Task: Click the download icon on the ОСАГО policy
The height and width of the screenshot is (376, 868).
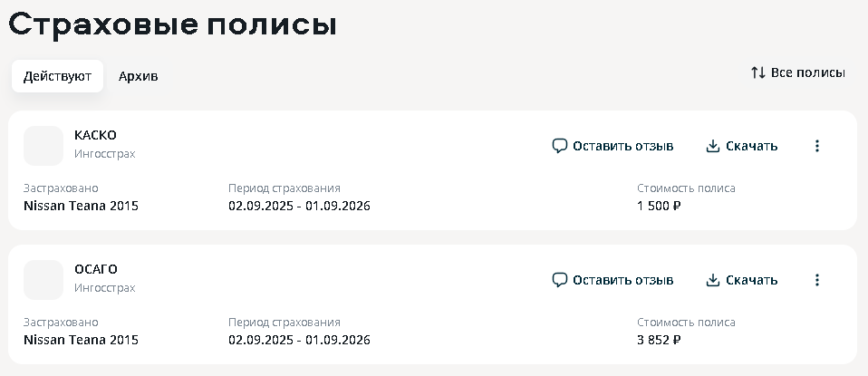Action: pos(712,280)
